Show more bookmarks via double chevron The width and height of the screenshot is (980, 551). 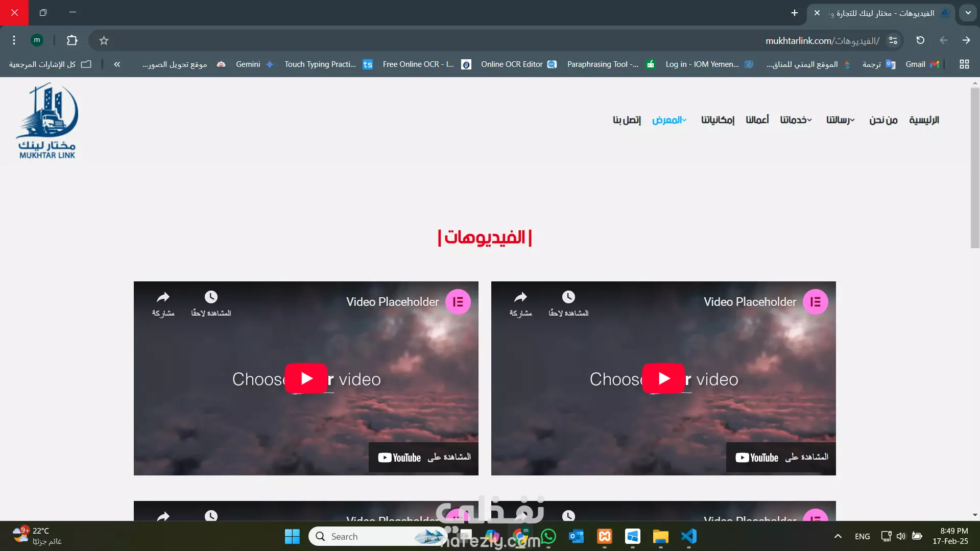tap(117, 64)
